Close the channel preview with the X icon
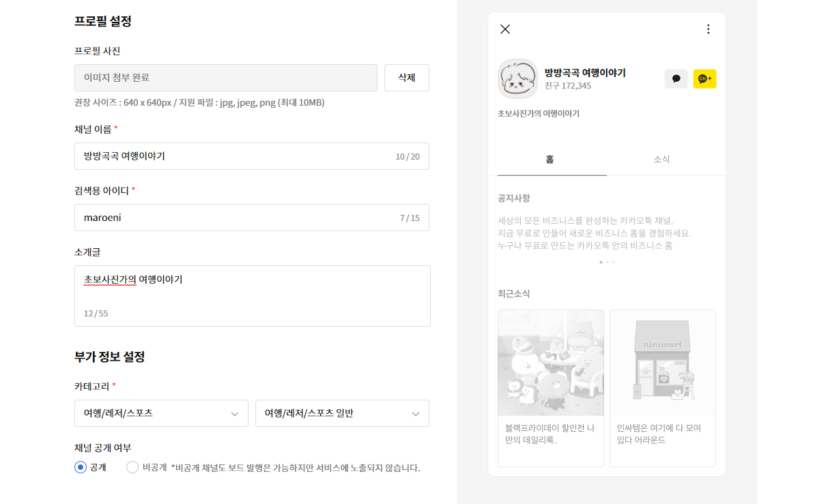Viewport: 839px width, 504px height. 504,29
